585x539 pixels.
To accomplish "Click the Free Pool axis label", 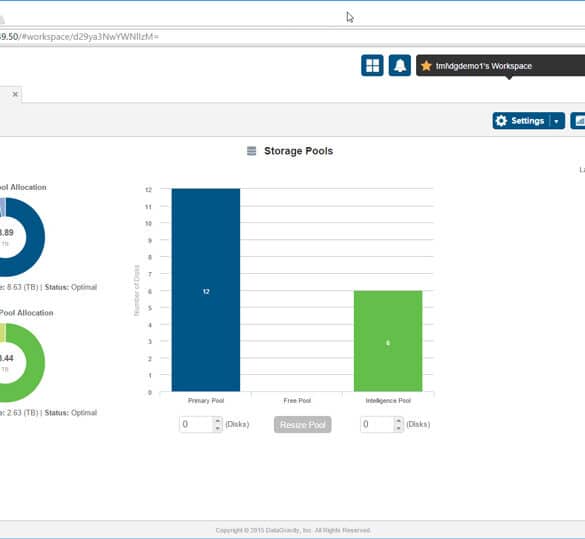I will coord(297,401).
